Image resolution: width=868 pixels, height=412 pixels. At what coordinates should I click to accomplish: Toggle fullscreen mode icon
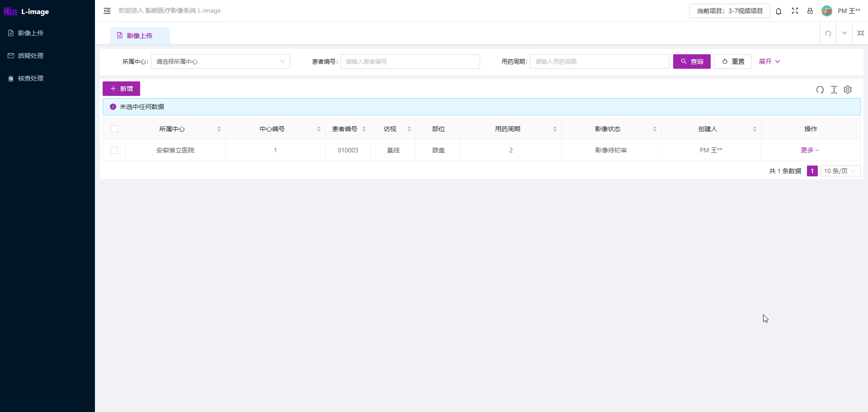(x=795, y=11)
